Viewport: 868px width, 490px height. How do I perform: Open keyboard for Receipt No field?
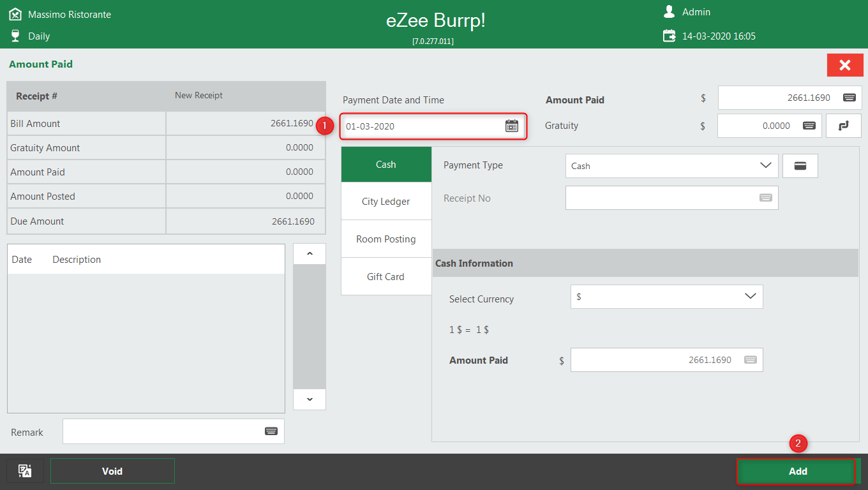pos(766,198)
